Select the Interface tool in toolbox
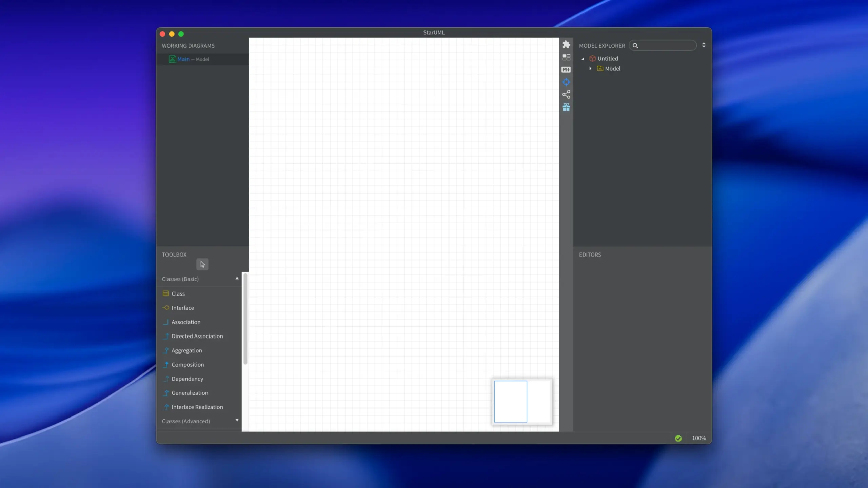Viewport: 868px width, 488px height. [182, 308]
